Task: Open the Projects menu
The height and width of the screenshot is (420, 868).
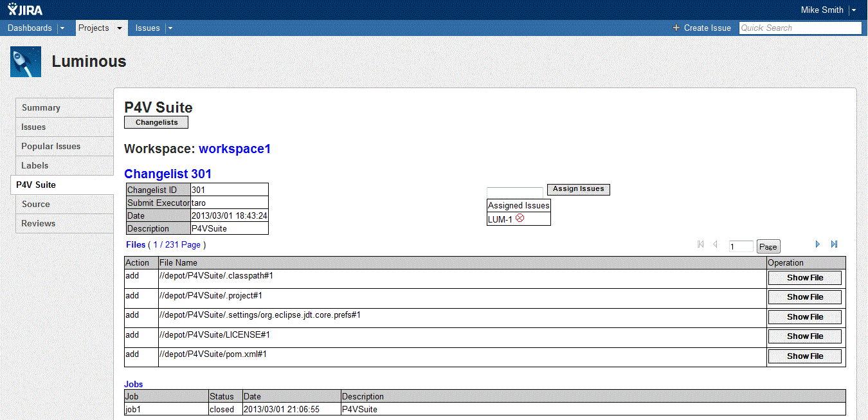Action: pos(94,28)
